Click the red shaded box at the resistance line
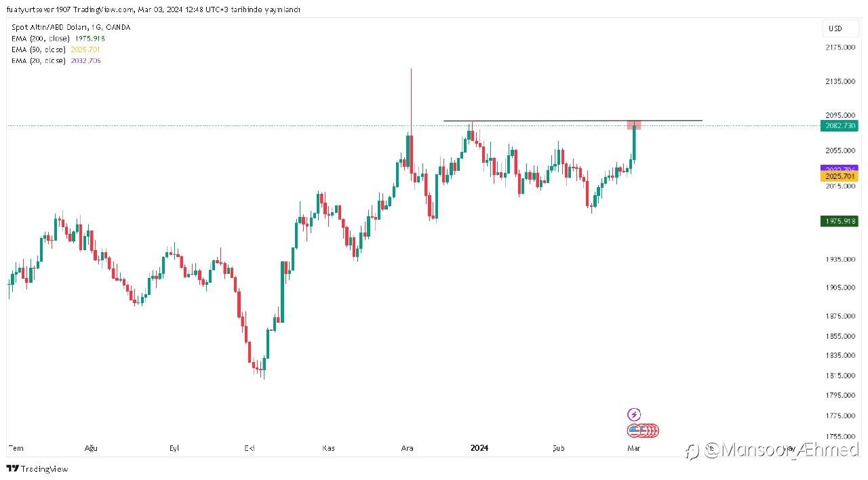This screenshot has width=868, height=480. click(634, 125)
